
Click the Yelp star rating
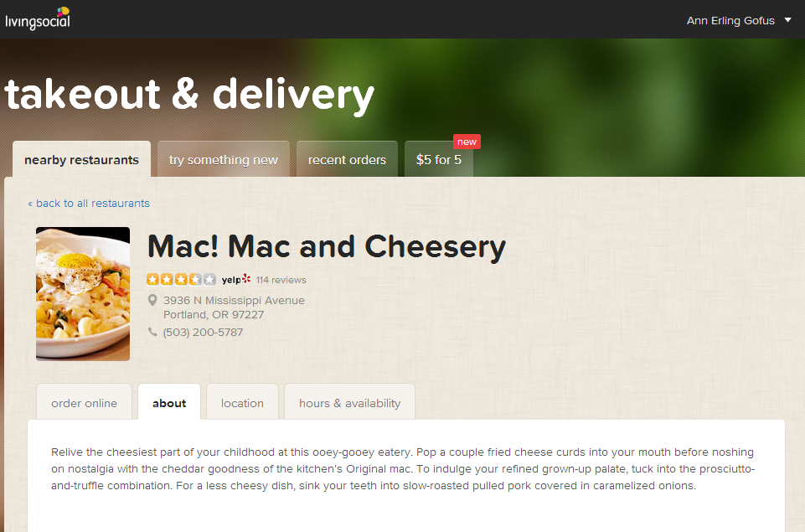[x=181, y=279]
